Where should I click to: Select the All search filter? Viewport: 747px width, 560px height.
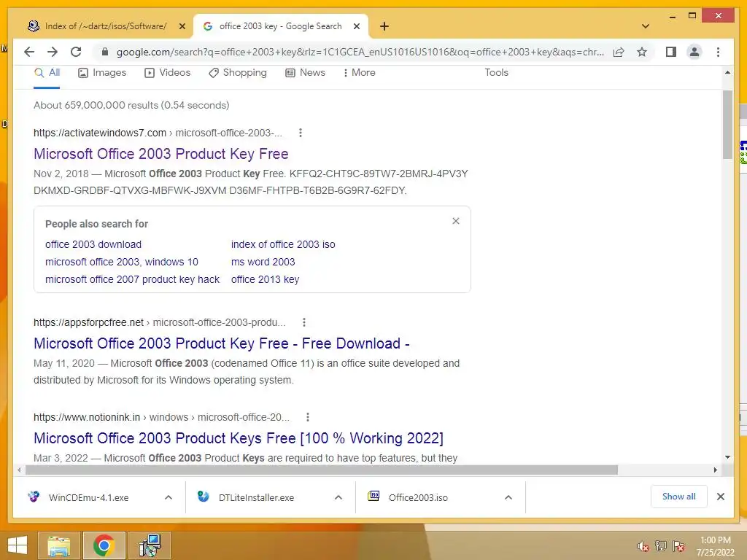pyautogui.click(x=47, y=73)
